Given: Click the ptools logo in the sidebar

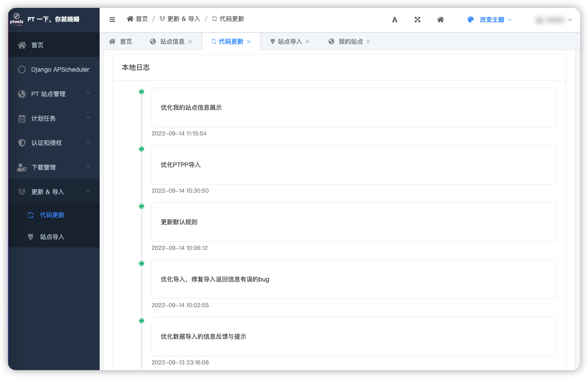Looking at the screenshot, I should tap(17, 19).
